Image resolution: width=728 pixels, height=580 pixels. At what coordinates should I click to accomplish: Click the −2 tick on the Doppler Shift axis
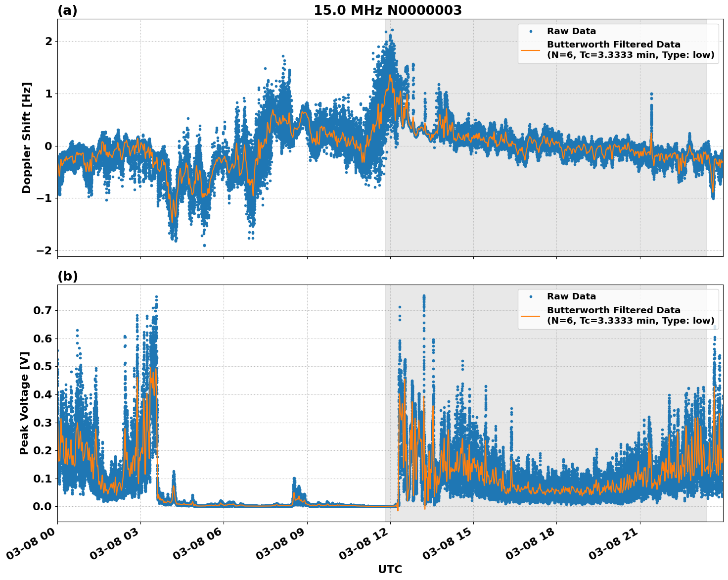pos(44,250)
